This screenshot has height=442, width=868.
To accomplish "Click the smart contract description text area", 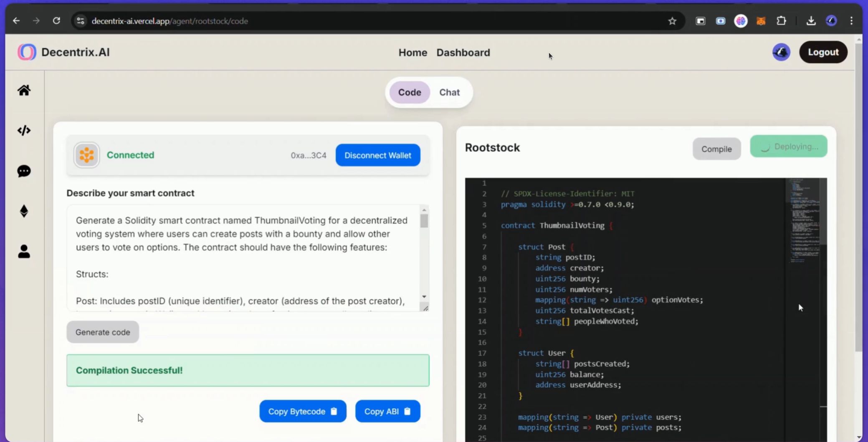I will (243, 258).
